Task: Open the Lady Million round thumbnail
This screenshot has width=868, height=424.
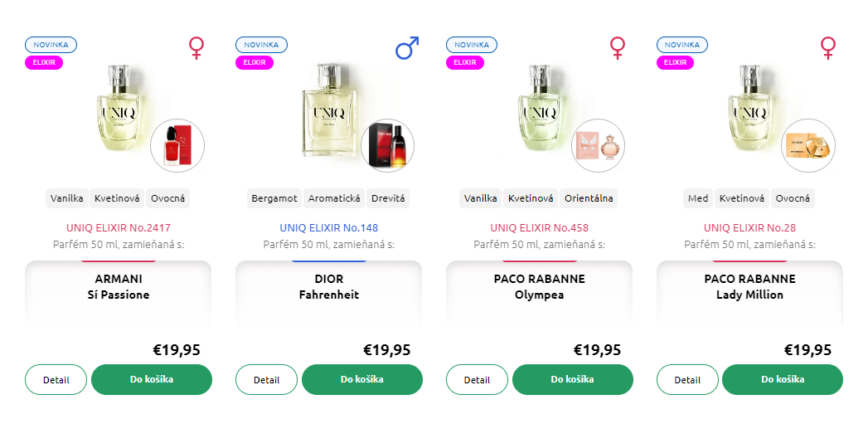Action: [x=808, y=146]
